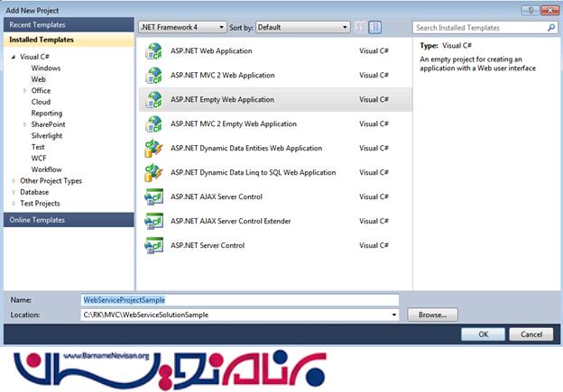563x392 pixels.
Task: Click the Help question mark button
Action: click(531, 10)
